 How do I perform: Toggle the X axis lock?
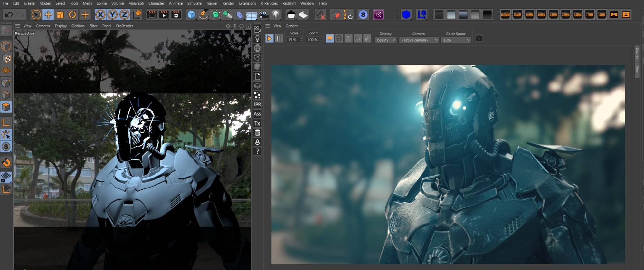coord(100,14)
